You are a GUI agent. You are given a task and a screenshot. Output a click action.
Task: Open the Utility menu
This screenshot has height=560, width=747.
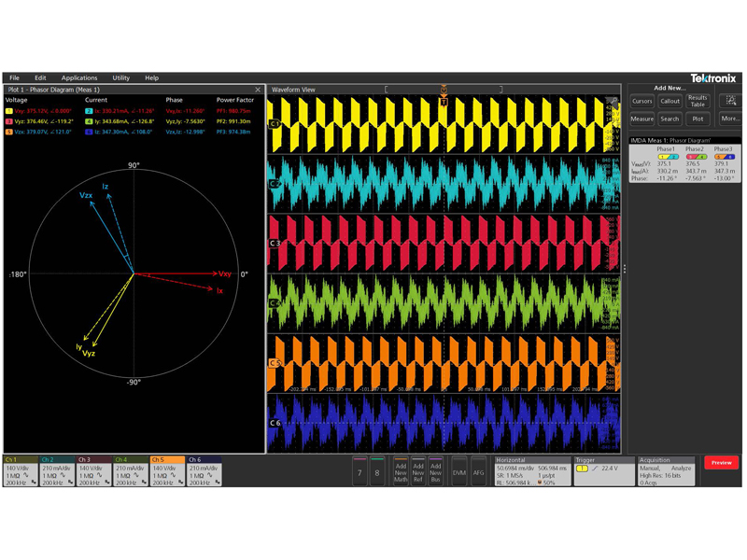click(121, 78)
